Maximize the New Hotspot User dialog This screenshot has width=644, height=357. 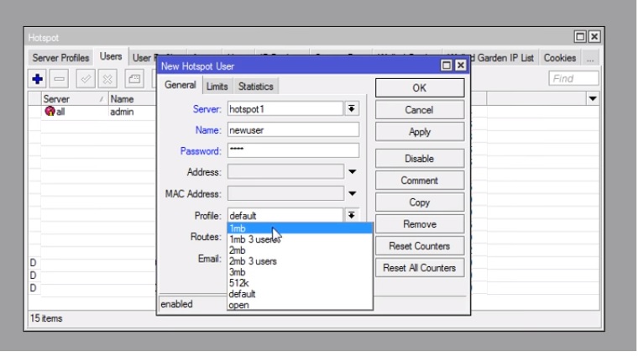[x=447, y=66]
